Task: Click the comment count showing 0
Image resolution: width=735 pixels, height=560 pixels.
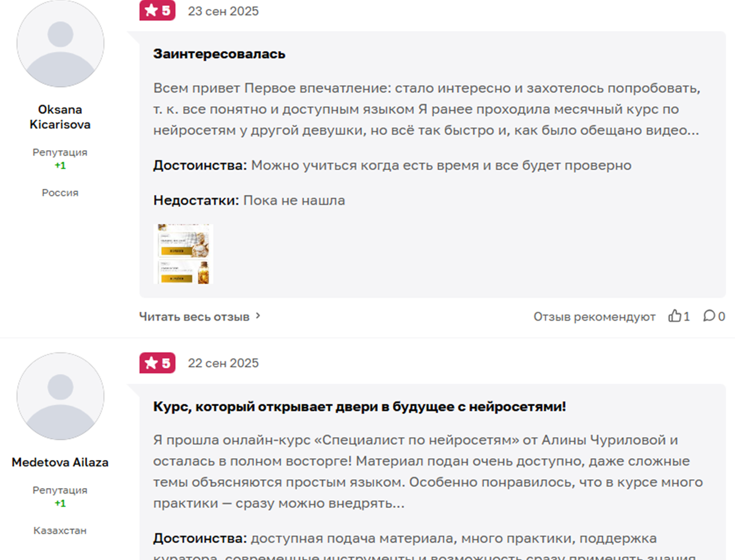Action: (x=721, y=316)
